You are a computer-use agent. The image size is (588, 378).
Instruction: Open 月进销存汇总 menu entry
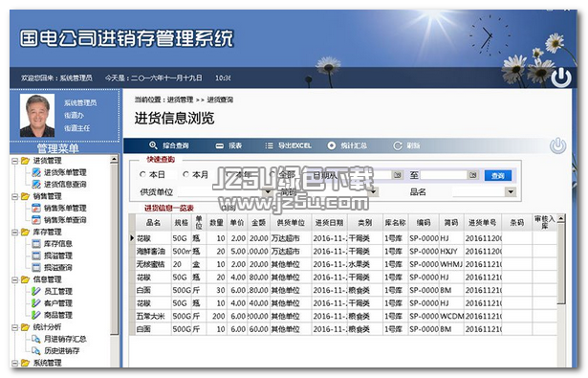pos(65,339)
